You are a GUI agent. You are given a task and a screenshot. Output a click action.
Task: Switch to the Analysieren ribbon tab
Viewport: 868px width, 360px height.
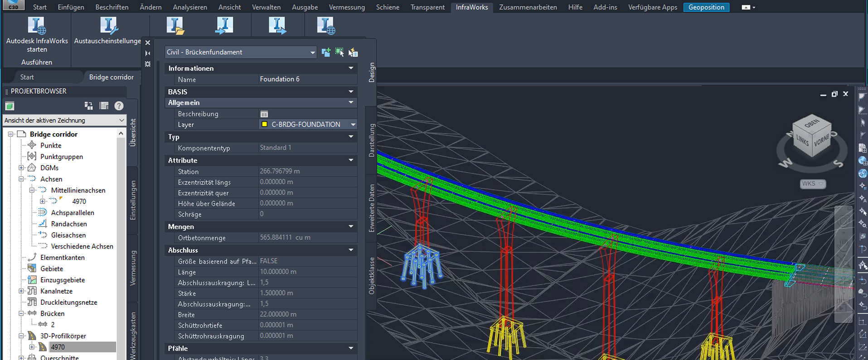190,7
